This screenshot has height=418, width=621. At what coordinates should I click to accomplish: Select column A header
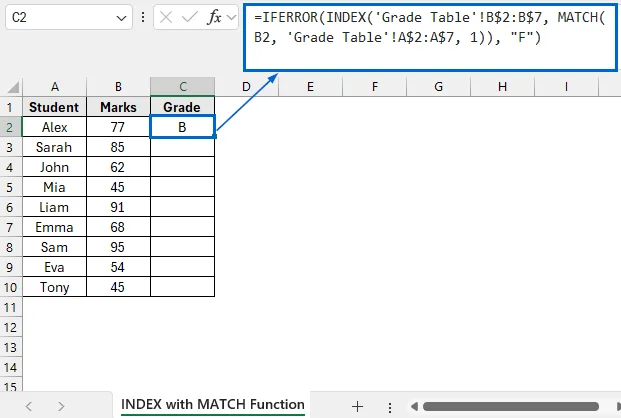[x=55, y=87]
